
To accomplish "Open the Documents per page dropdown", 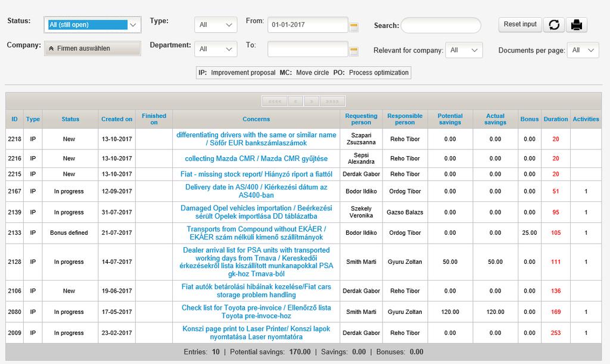I will pos(583,50).
